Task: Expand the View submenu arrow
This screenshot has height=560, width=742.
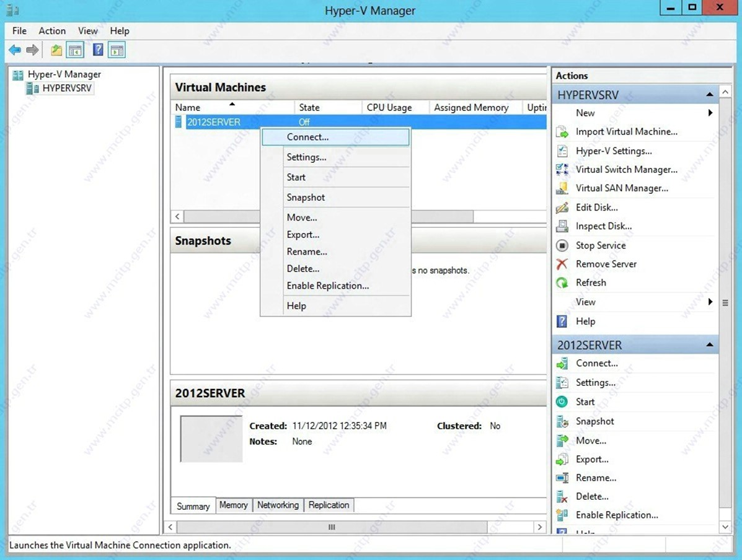Action: pos(710,302)
